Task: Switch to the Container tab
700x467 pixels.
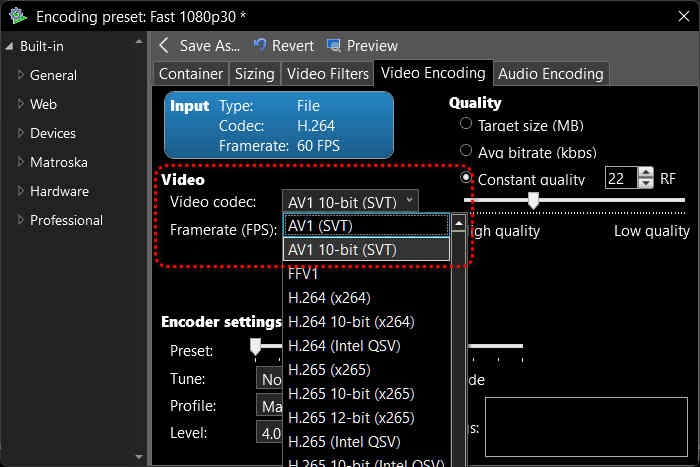Action: click(x=191, y=74)
